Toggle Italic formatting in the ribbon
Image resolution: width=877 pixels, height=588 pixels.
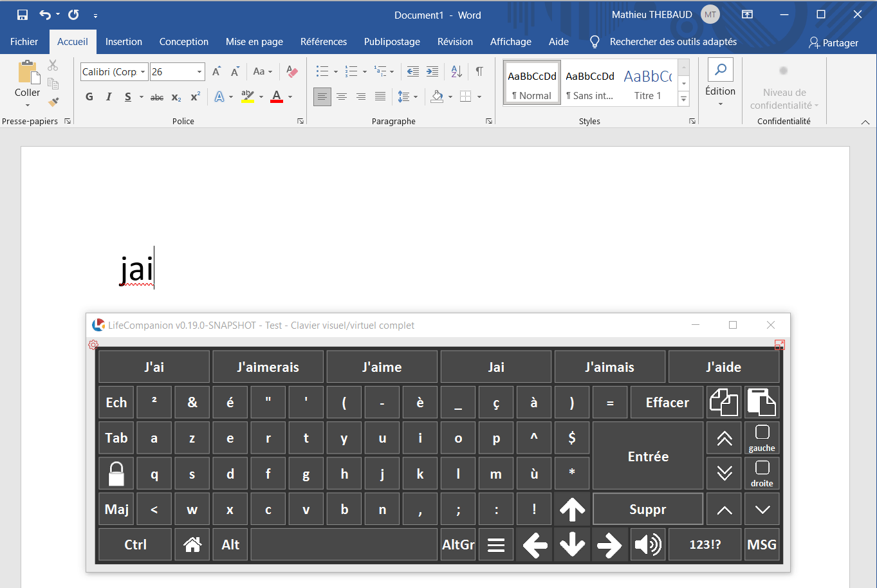(109, 96)
